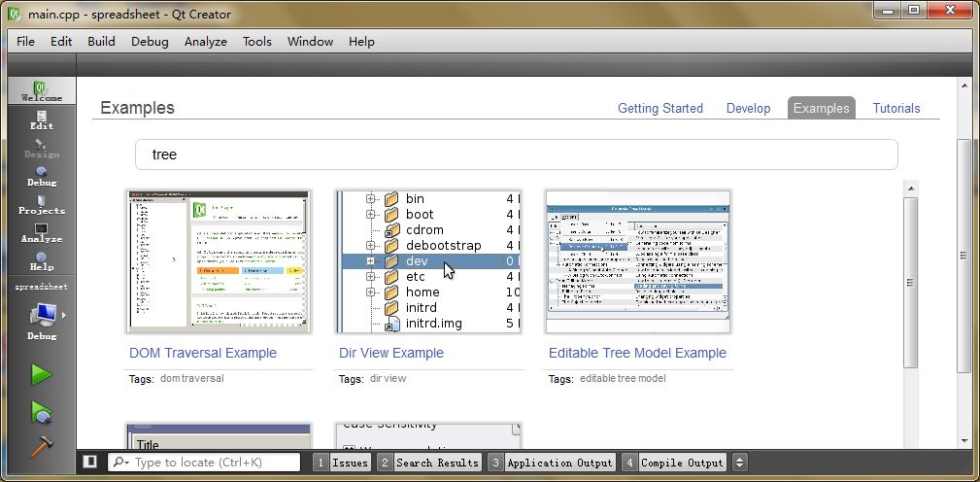Open the Editable Tree Model Example thumbnail
The height and width of the screenshot is (482, 980).
(637, 261)
